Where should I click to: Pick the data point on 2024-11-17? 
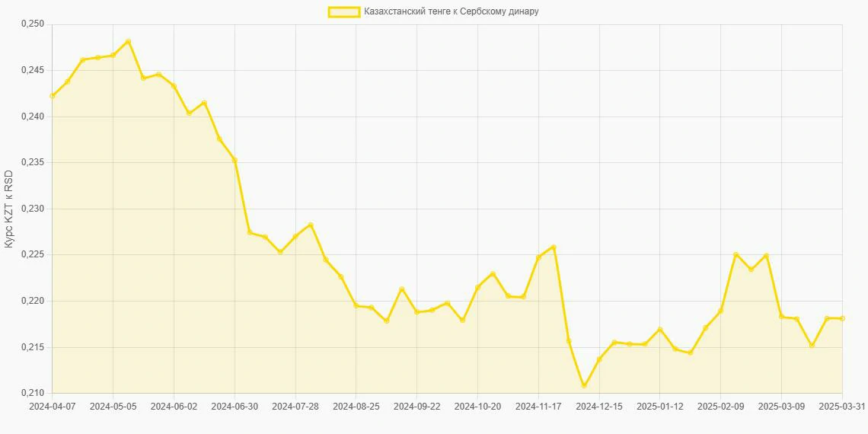pyautogui.click(x=538, y=257)
